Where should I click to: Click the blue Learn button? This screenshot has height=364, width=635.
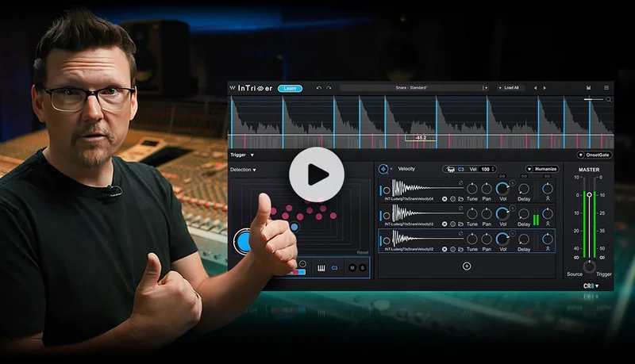tap(290, 88)
